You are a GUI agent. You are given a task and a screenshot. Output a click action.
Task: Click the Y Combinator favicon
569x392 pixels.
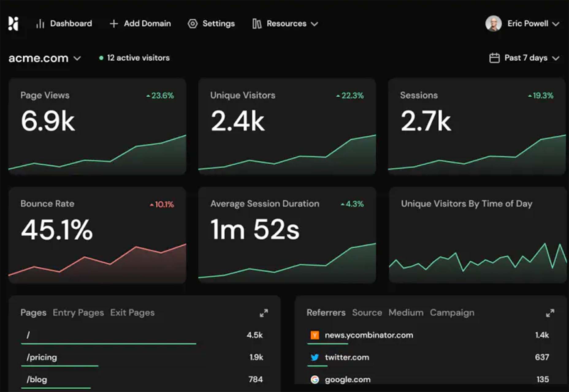pyautogui.click(x=315, y=335)
